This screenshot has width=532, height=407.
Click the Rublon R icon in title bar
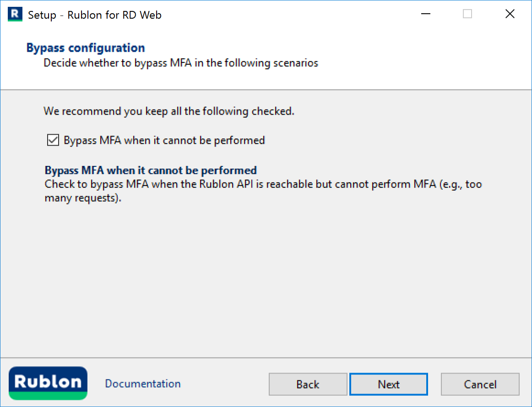coord(15,15)
